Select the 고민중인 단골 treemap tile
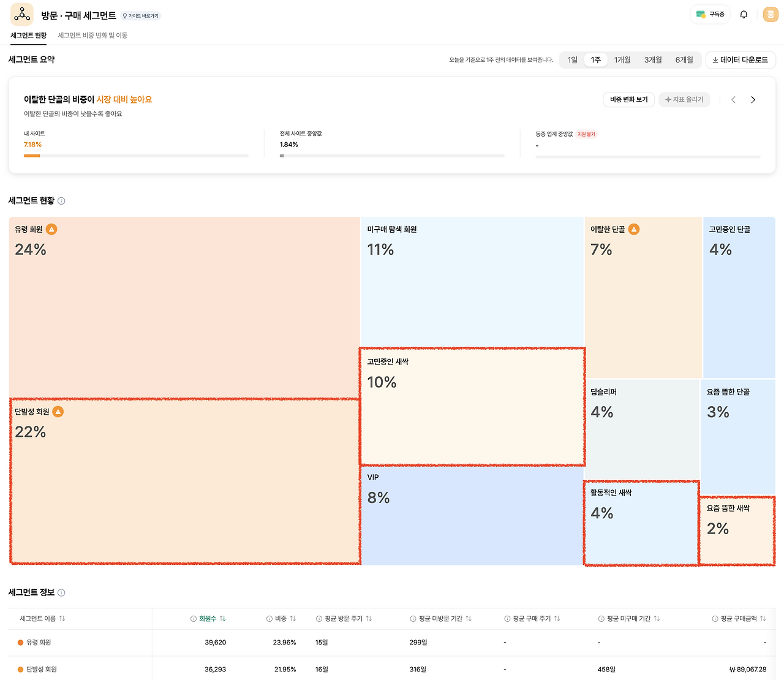Viewport: 784px width, 680px height. [x=739, y=298]
